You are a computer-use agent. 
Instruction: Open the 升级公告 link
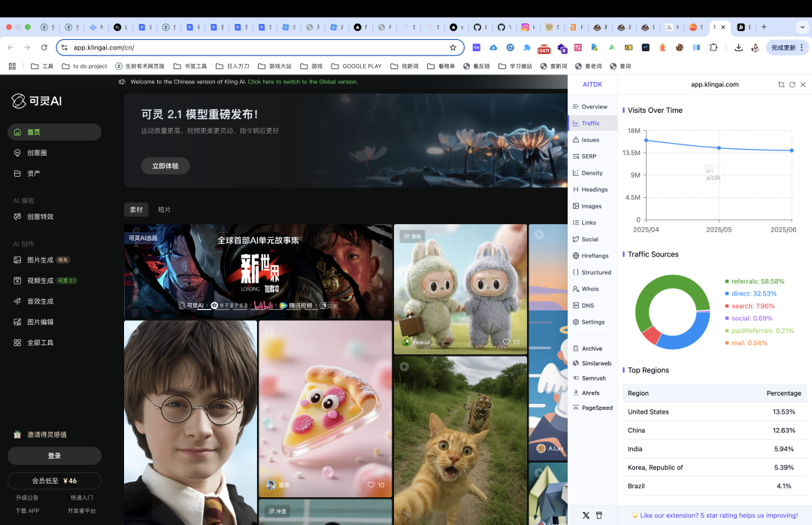(27, 497)
